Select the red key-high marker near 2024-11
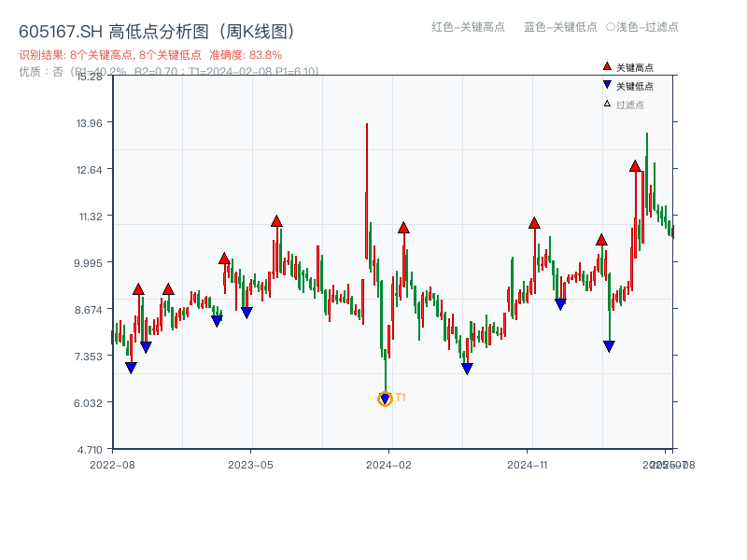Image resolution: width=747 pixels, height=560 pixels. [x=532, y=223]
